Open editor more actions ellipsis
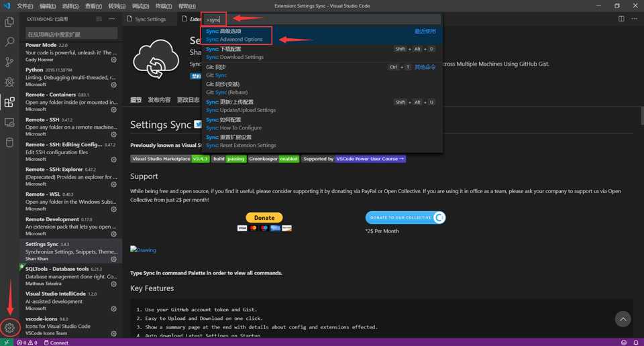 (x=634, y=19)
